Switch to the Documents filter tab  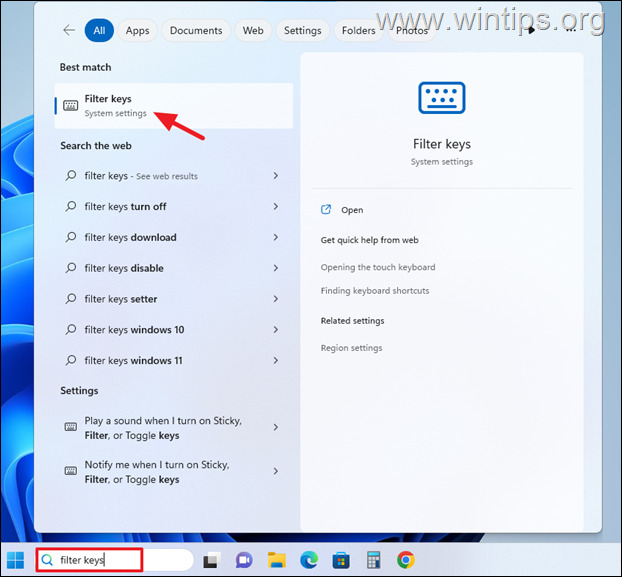tap(196, 31)
